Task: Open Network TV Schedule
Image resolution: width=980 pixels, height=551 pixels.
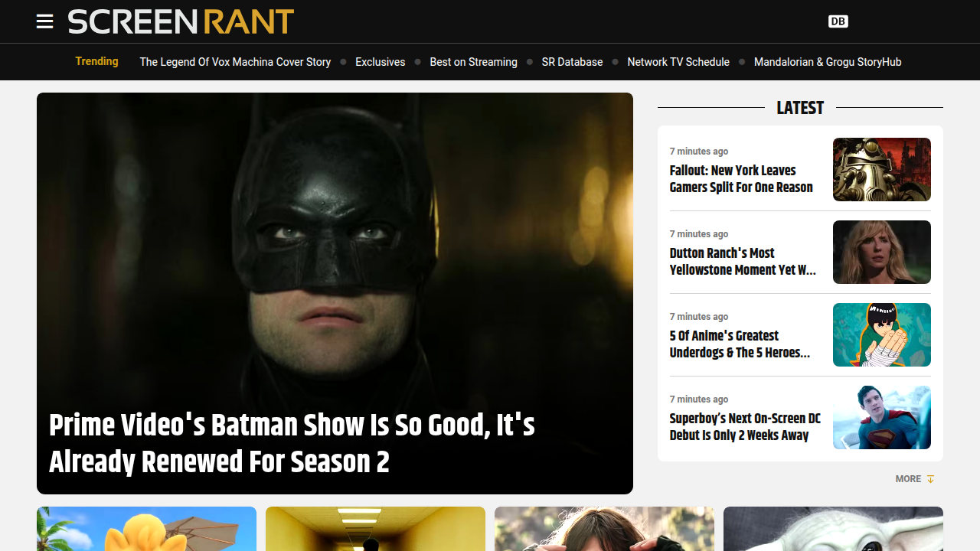Action: click(678, 62)
